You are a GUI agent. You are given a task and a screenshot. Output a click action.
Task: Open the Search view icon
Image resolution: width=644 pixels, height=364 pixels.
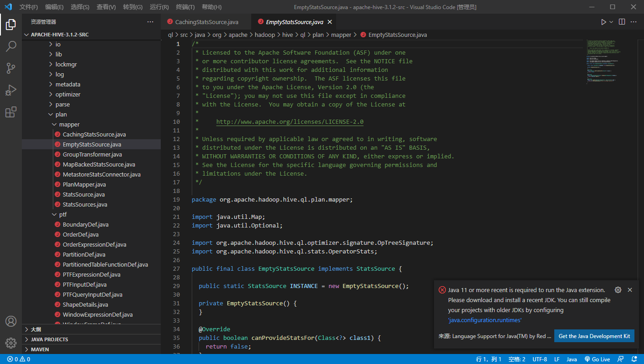(11, 46)
